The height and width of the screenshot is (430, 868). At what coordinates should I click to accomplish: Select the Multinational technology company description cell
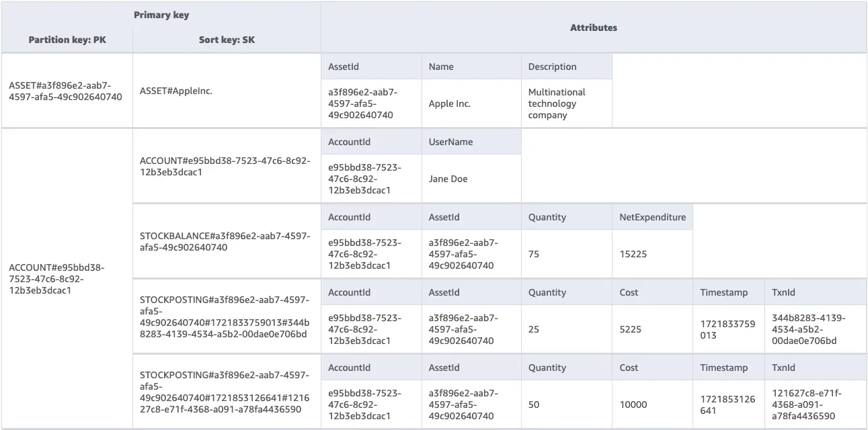coord(557,103)
